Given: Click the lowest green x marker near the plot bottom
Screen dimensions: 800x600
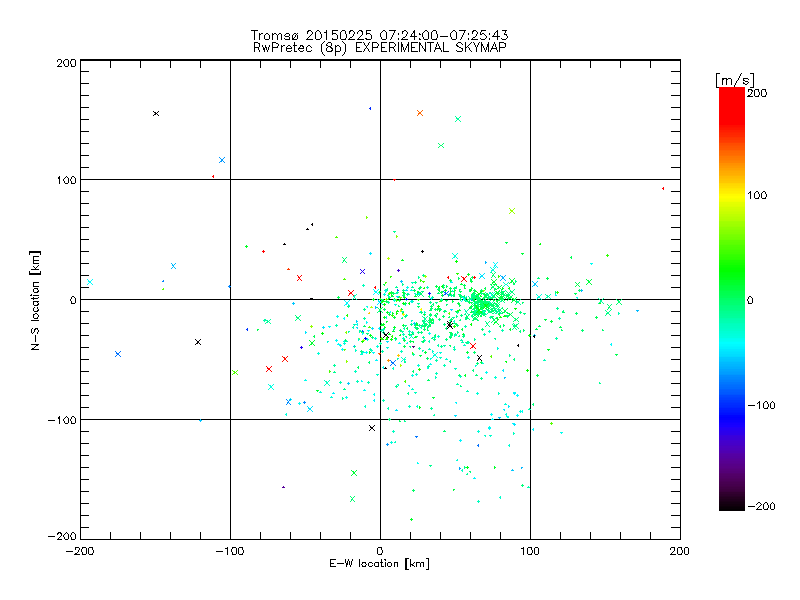Looking at the screenshot, I should [x=352, y=498].
